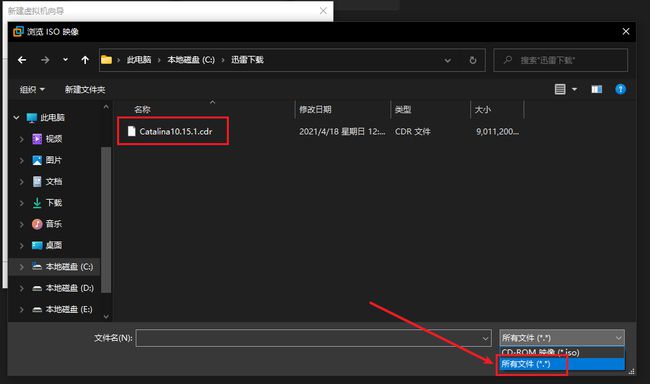
Task: Expand the 本地磁盘 (E:) tree node
Action: click(22, 310)
